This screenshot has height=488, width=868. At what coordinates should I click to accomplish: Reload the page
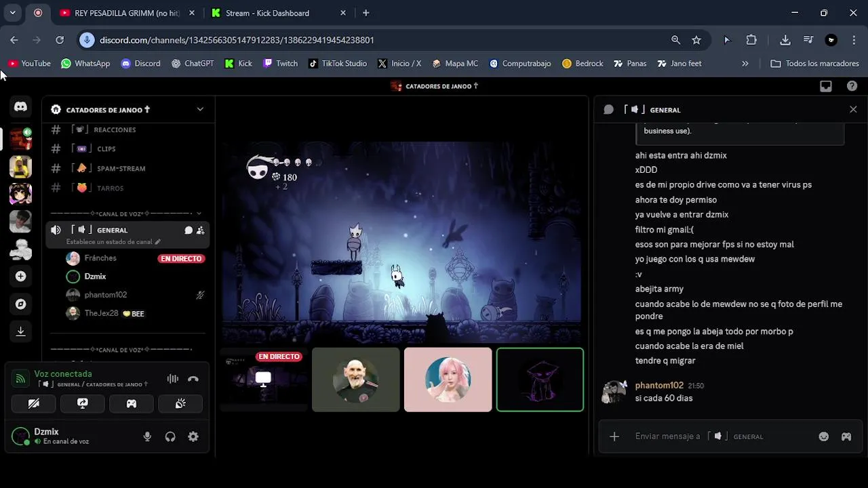coord(60,40)
